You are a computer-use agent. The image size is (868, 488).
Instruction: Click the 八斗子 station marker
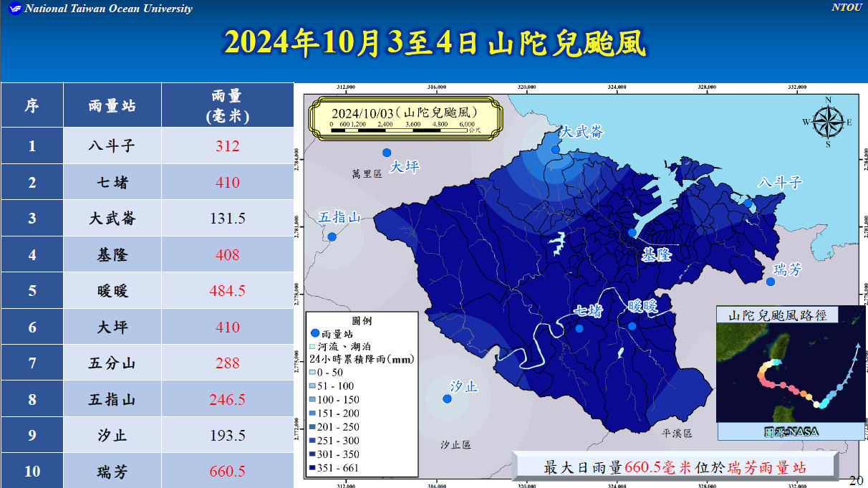coord(748,204)
